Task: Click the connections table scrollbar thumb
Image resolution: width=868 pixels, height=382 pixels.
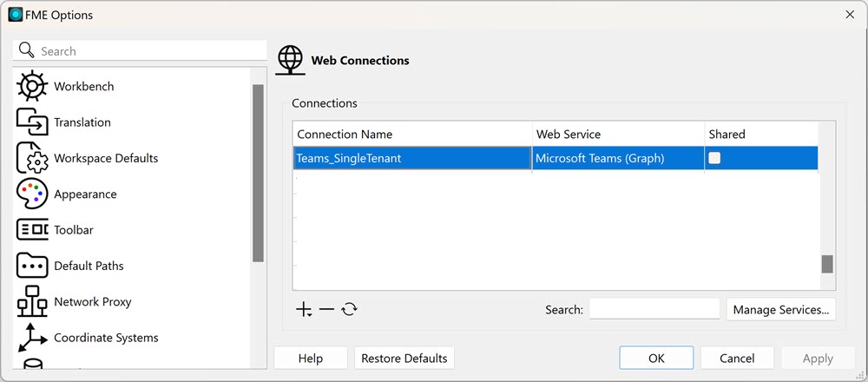Action: coord(827,264)
